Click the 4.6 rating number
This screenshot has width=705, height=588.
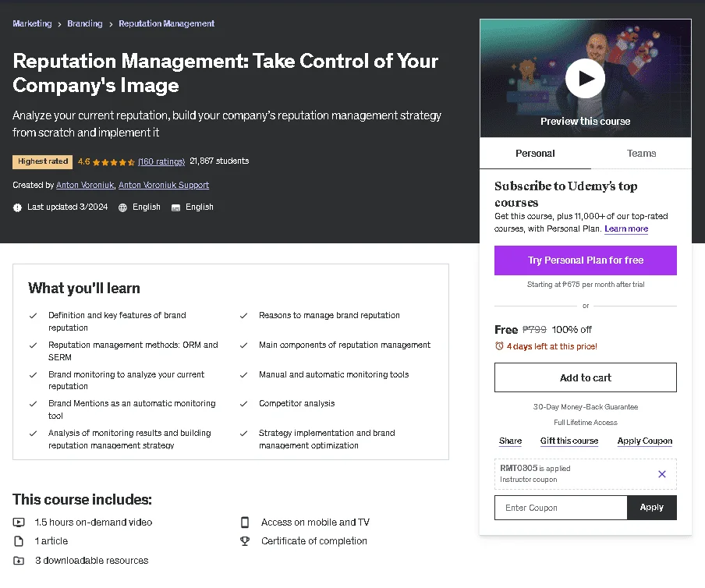tap(83, 161)
